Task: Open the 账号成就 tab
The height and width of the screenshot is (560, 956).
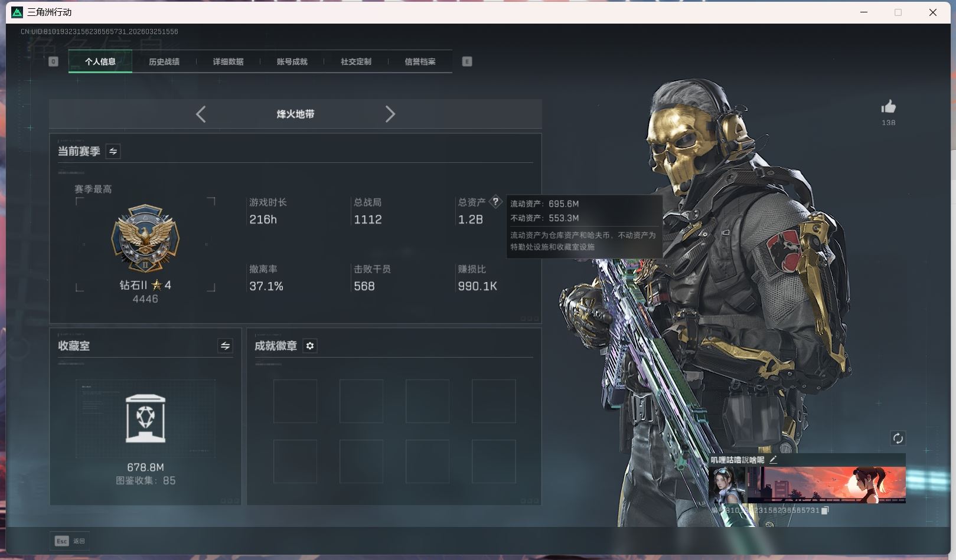Action: 292,61
